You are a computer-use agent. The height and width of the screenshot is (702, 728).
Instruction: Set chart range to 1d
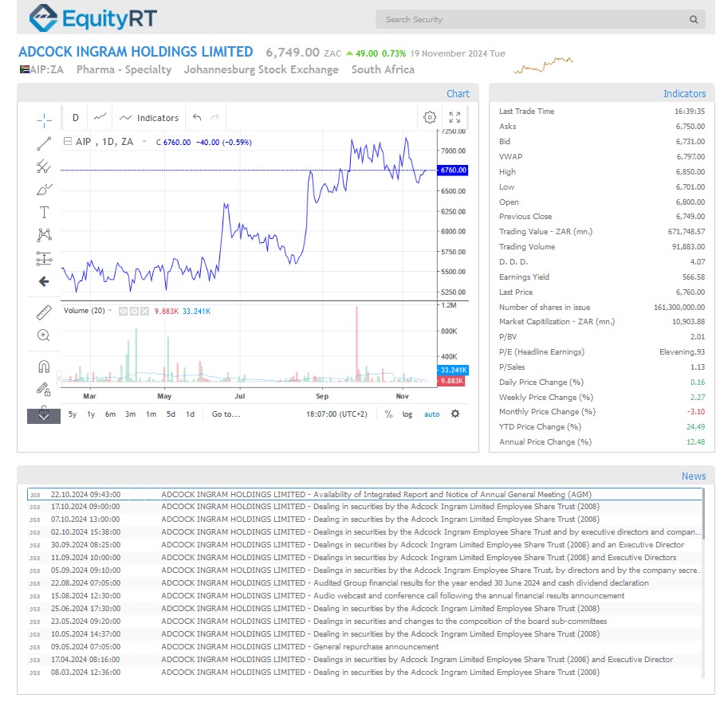coord(191,414)
